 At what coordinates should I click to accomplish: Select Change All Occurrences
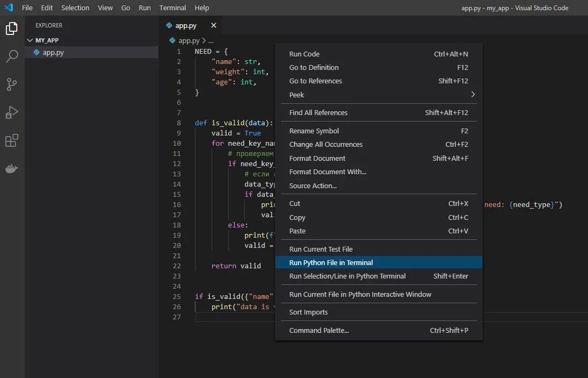379,145
